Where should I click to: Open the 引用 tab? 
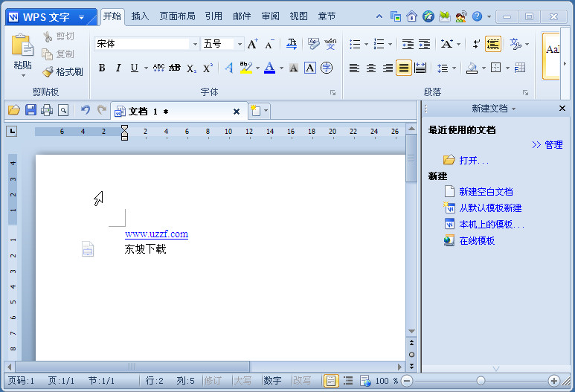[x=213, y=16]
